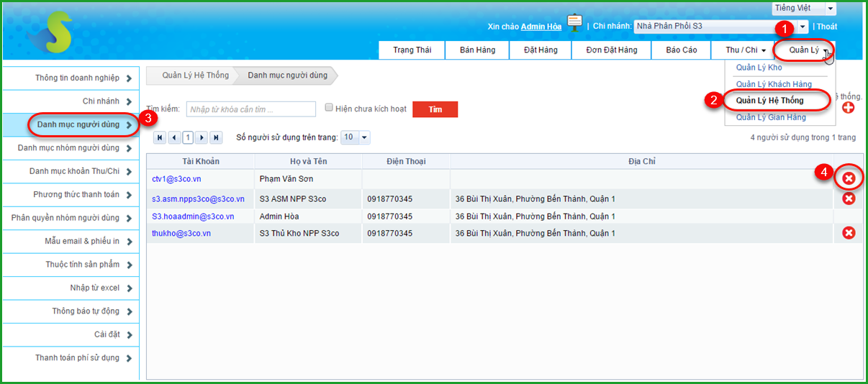Open the Thu / Chi menu
Image resolution: width=868 pixels, height=384 pixels.
click(746, 50)
